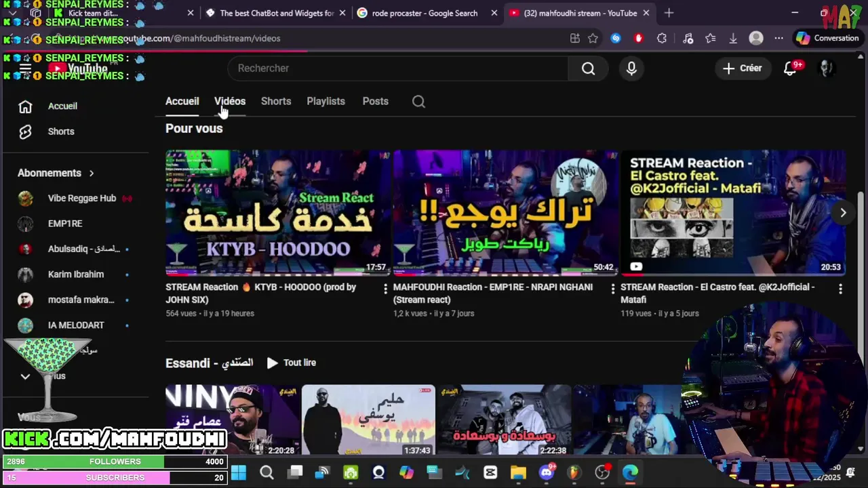Open options for KTYB - HOODOO video
The image size is (868, 488).
coord(385,289)
